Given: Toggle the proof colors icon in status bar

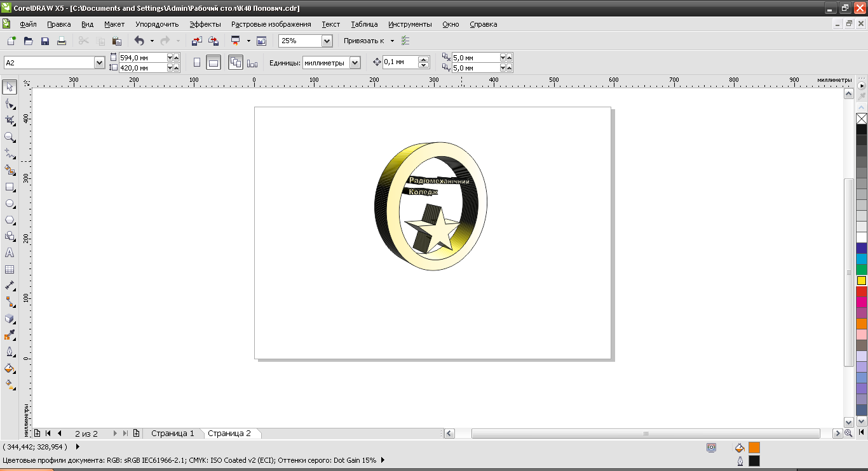Looking at the screenshot, I should (711, 448).
